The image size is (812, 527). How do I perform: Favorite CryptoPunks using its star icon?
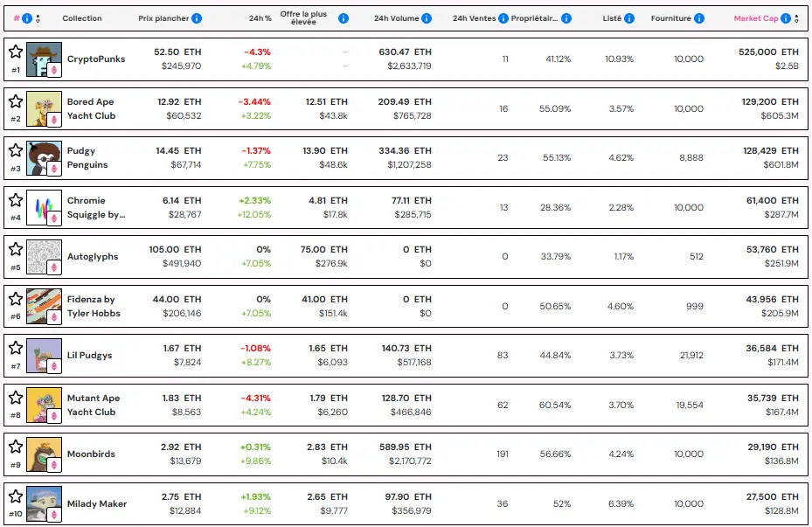pyautogui.click(x=15, y=52)
